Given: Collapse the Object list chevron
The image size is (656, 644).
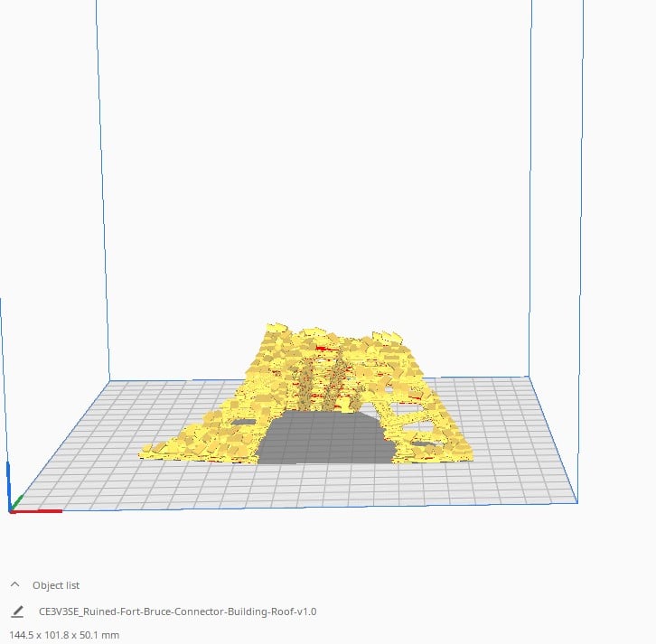Looking at the screenshot, I should (15, 585).
